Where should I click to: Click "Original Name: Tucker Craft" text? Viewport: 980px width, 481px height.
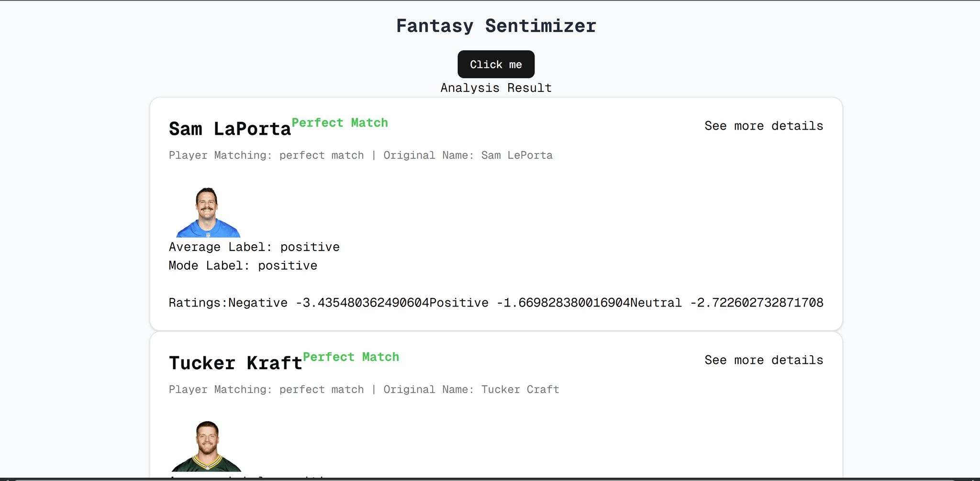pyautogui.click(x=471, y=390)
